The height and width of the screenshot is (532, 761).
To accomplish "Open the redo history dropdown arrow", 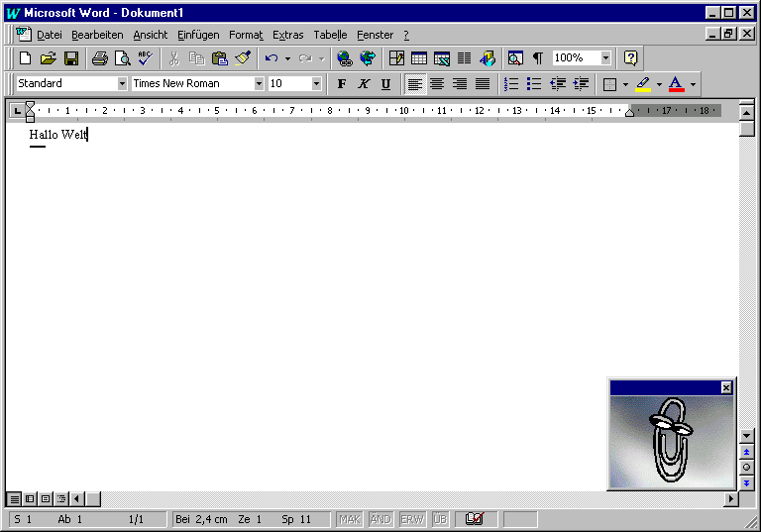I will [x=321, y=58].
